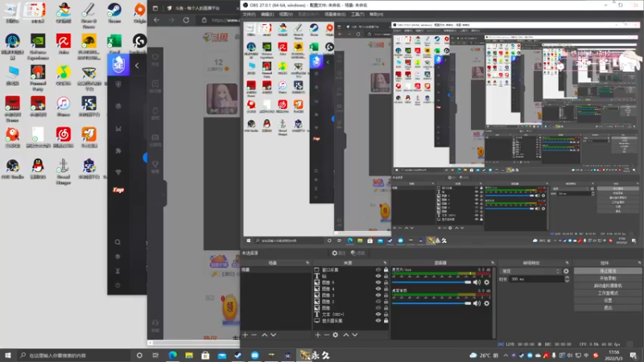Image resolution: width=644 pixels, height=362 pixels.
Task: Pop out the Audio Mixer dock panel
Action: point(493,263)
